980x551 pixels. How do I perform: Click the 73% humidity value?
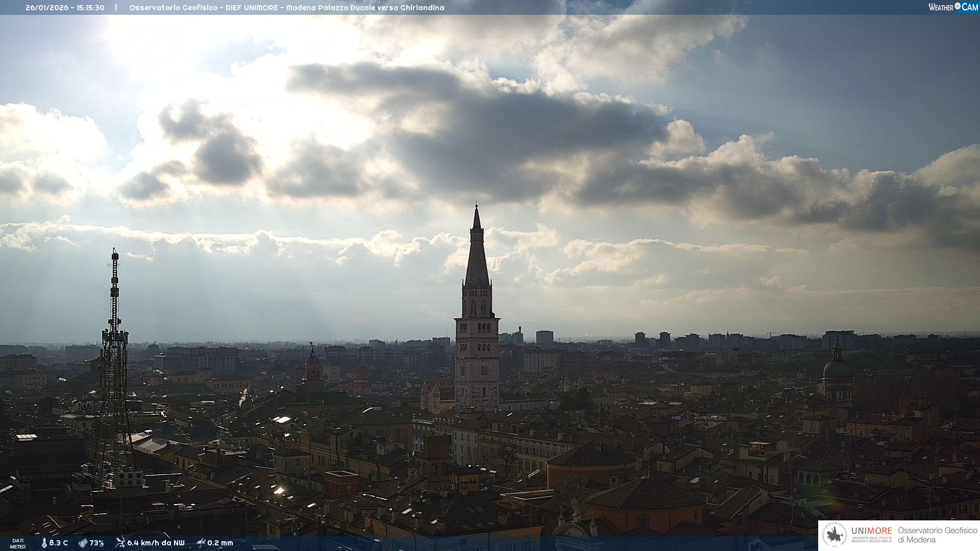[x=97, y=543]
